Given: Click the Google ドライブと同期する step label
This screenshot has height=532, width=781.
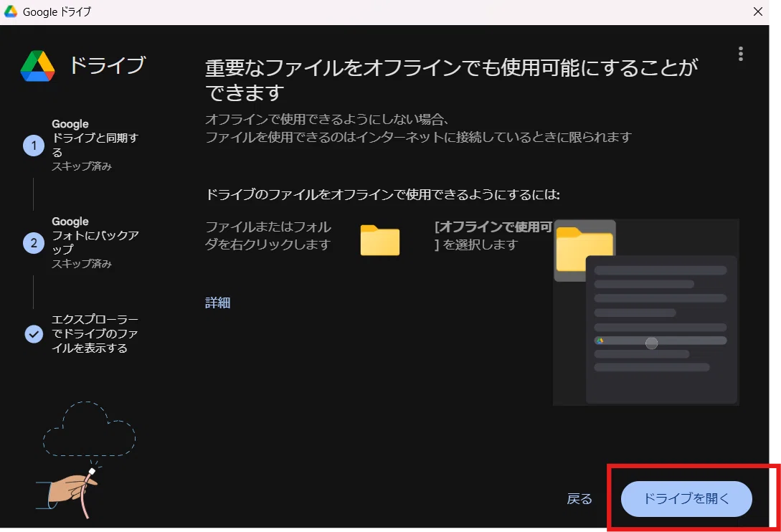Looking at the screenshot, I should point(95,138).
